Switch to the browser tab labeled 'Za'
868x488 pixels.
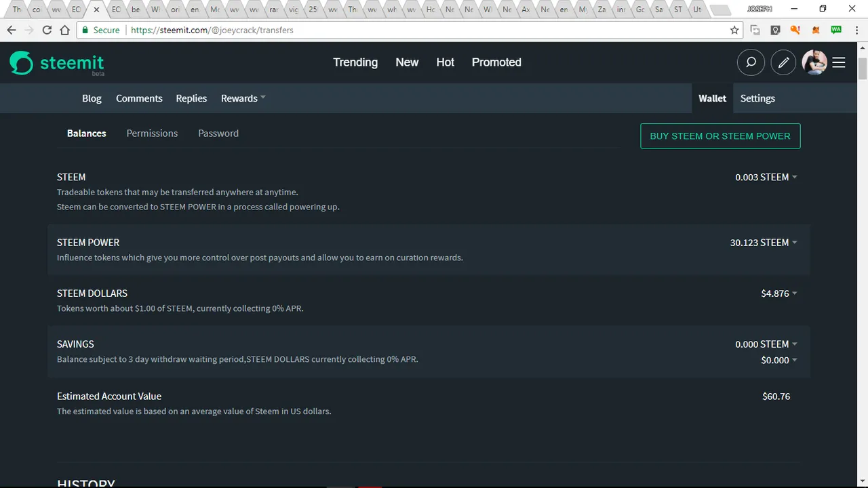coord(601,9)
